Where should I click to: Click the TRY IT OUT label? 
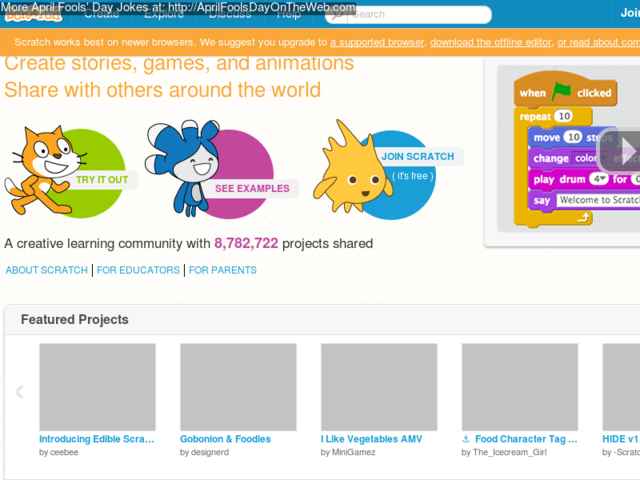coord(102,180)
